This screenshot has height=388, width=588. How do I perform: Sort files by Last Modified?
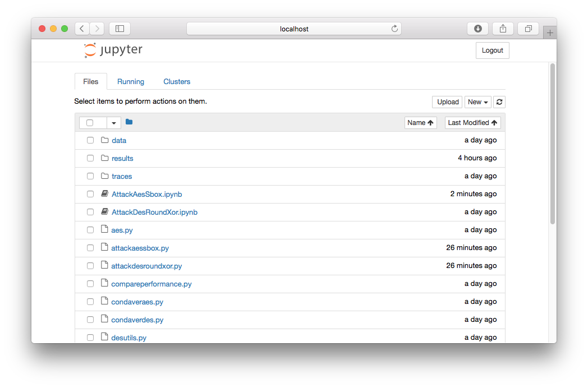tap(472, 123)
